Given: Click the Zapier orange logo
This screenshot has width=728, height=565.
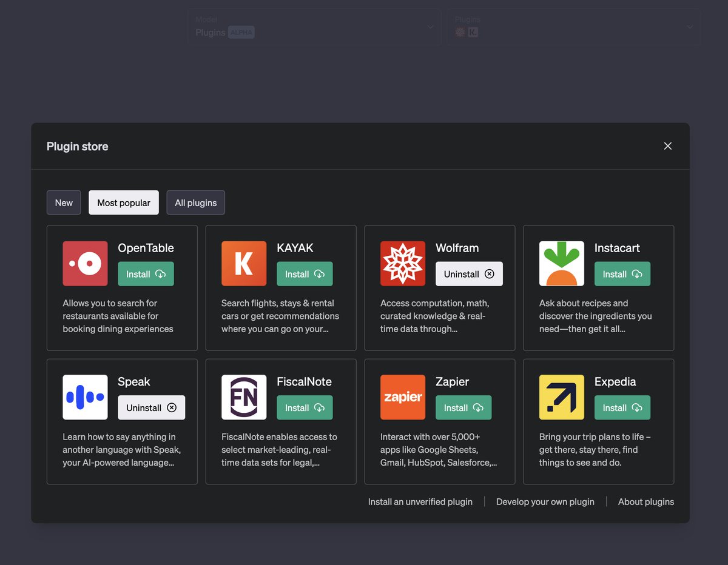Looking at the screenshot, I should coord(403,397).
